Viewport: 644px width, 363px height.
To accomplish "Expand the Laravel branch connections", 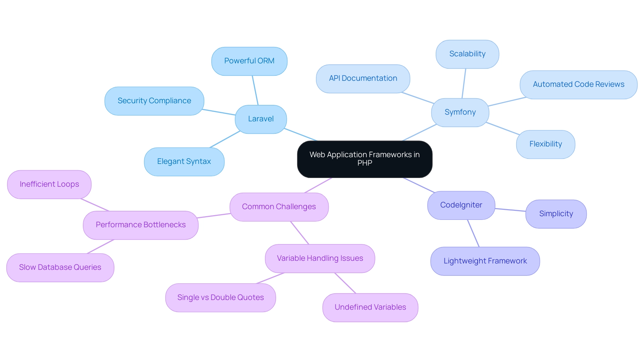I will pos(260,119).
